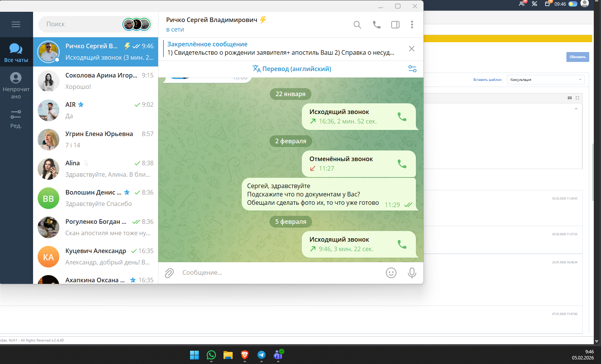Open the 'Ред.' folder editor
The height and width of the screenshot is (364, 601).
16,119
